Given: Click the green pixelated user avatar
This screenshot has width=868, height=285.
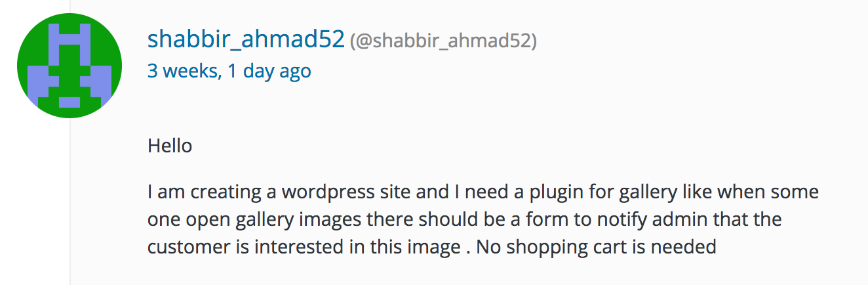Looking at the screenshot, I should tap(69, 66).
